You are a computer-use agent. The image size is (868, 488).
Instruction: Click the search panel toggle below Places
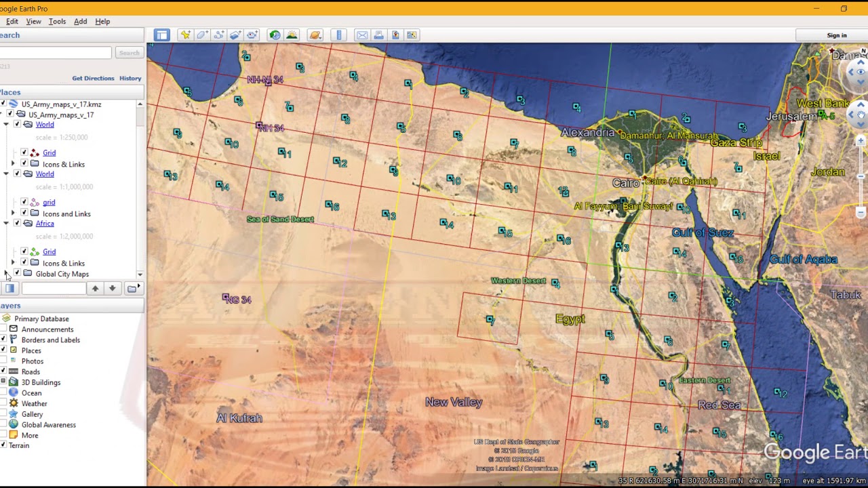tap(9, 289)
